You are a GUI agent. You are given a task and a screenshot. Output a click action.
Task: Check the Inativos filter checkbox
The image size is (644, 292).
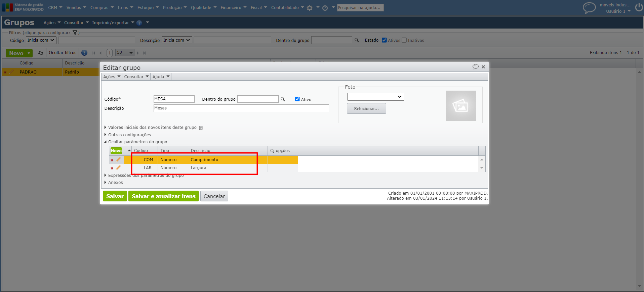(404, 40)
